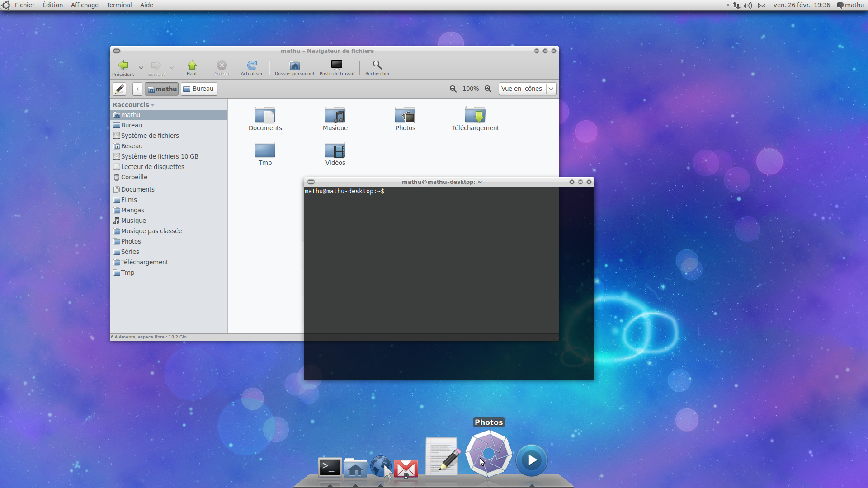Open Système de fichiers 10 GB
This screenshot has height=488, width=868.
tap(169, 157)
